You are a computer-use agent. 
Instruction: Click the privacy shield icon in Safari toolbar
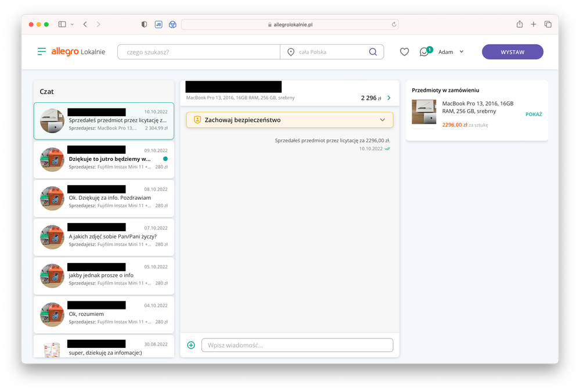coord(144,24)
